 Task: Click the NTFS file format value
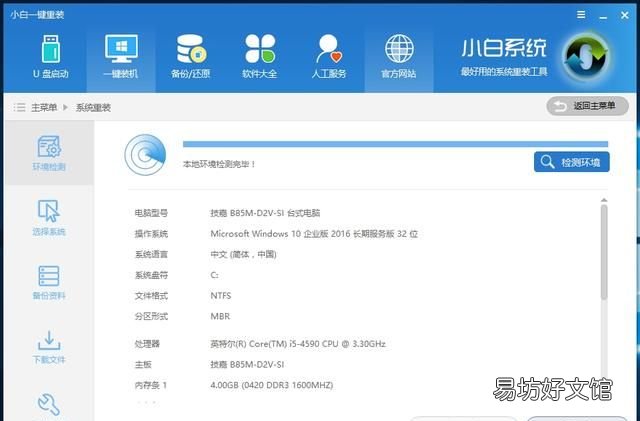click(x=221, y=296)
